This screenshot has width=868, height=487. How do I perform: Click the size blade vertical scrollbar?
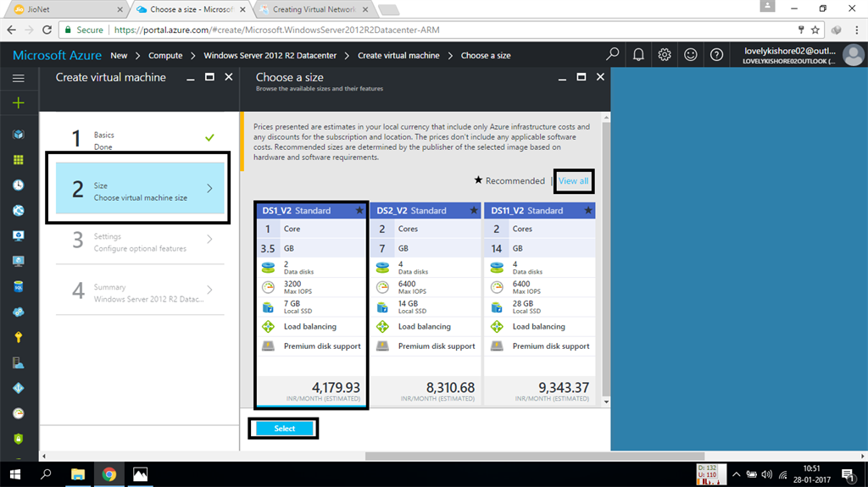(x=606, y=259)
